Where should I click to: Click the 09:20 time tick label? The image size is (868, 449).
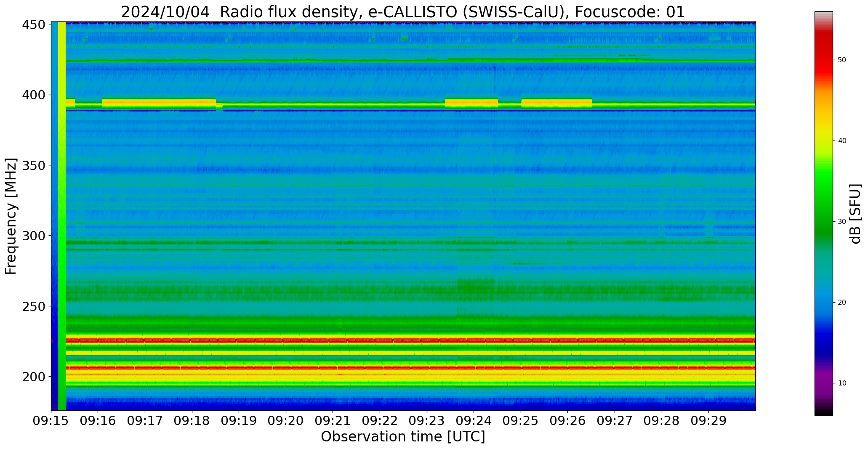[x=286, y=421]
